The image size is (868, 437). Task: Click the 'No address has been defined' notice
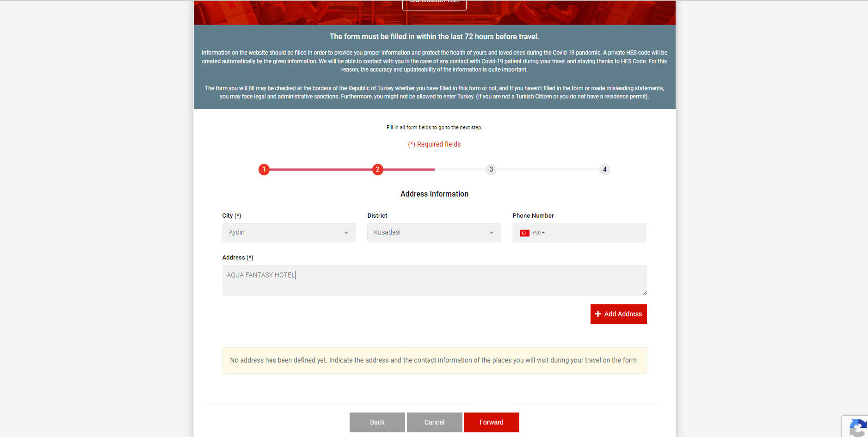tap(434, 360)
